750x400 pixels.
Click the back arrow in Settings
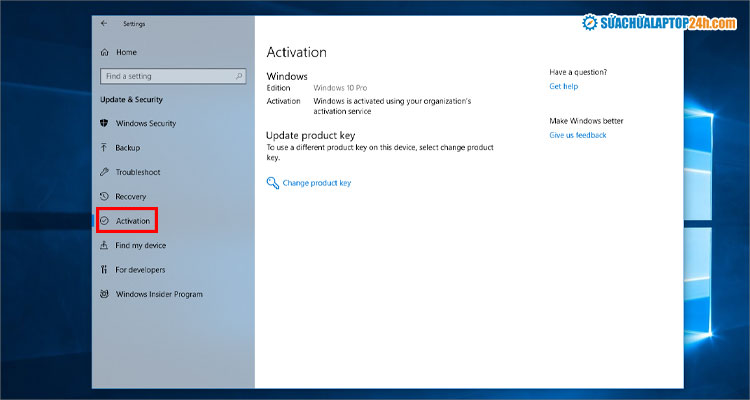tap(105, 22)
